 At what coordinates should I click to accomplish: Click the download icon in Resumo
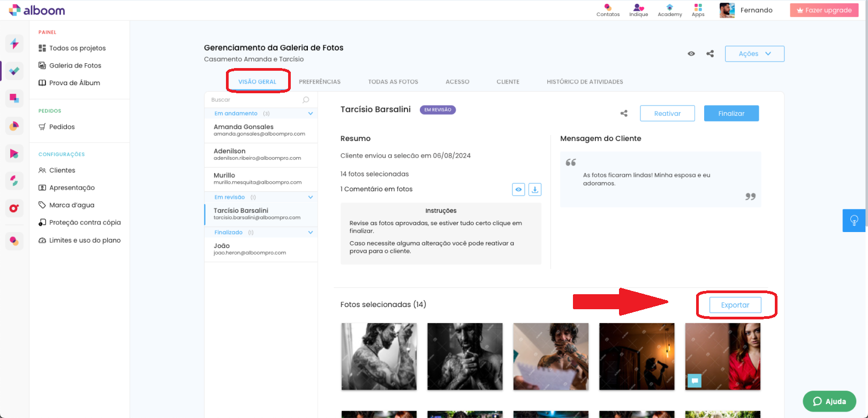click(x=535, y=189)
